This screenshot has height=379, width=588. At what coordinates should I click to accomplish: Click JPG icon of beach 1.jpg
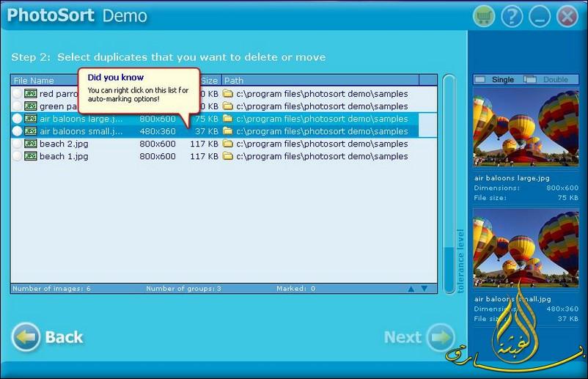[x=30, y=156]
